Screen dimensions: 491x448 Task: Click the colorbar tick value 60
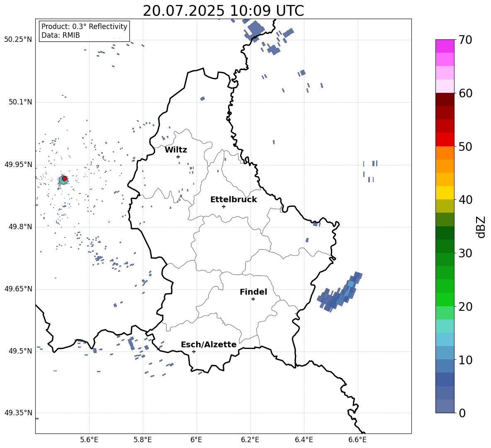pyautogui.click(x=465, y=93)
